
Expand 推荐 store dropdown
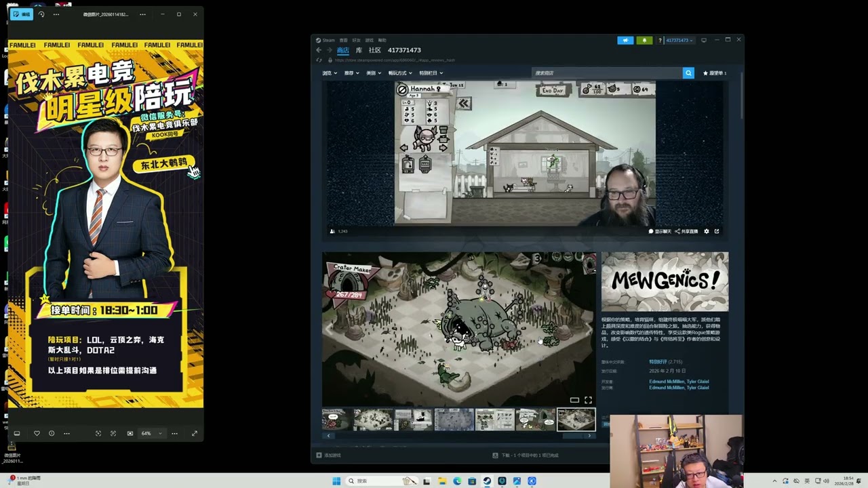[x=351, y=73]
